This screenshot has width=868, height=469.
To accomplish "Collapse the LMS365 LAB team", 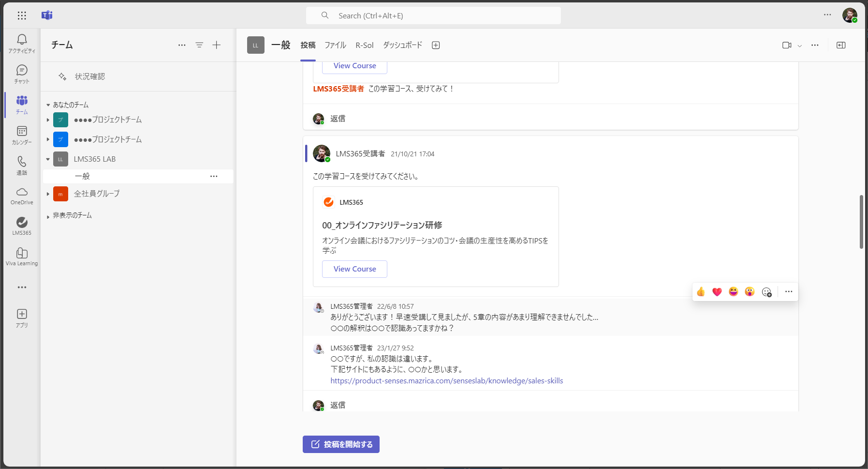I will [48, 159].
